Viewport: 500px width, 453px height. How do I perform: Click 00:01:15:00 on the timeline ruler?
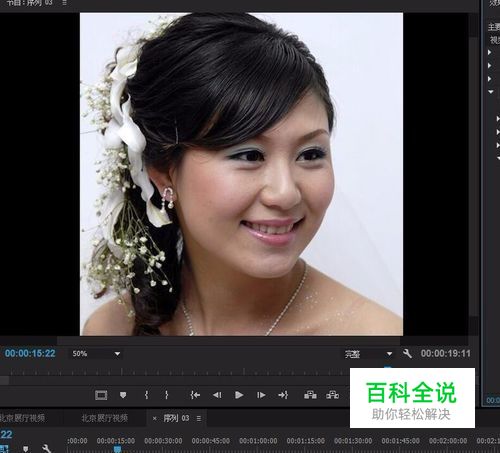[x=306, y=441]
